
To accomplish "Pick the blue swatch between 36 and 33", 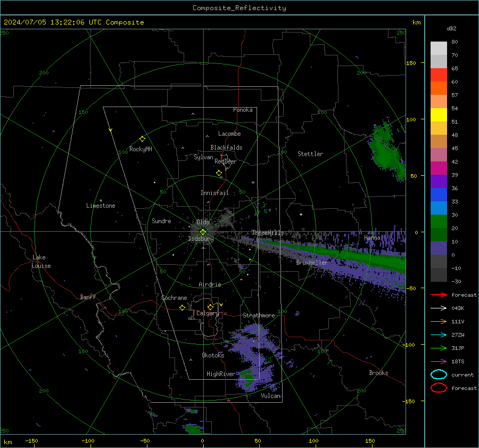I will (x=439, y=195).
